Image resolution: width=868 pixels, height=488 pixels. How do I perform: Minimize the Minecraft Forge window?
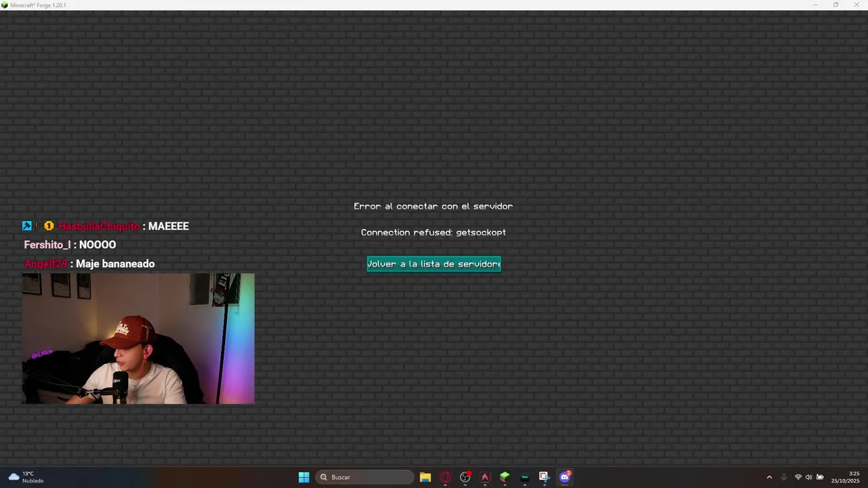click(x=816, y=5)
